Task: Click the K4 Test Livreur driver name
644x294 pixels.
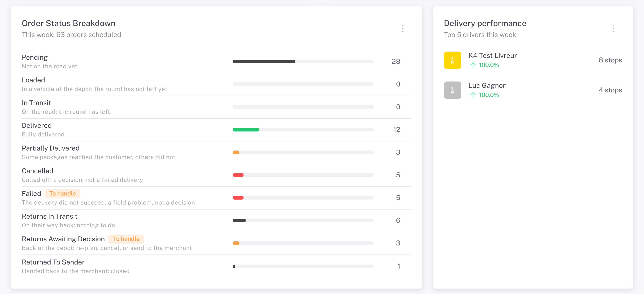Action: click(493, 56)
